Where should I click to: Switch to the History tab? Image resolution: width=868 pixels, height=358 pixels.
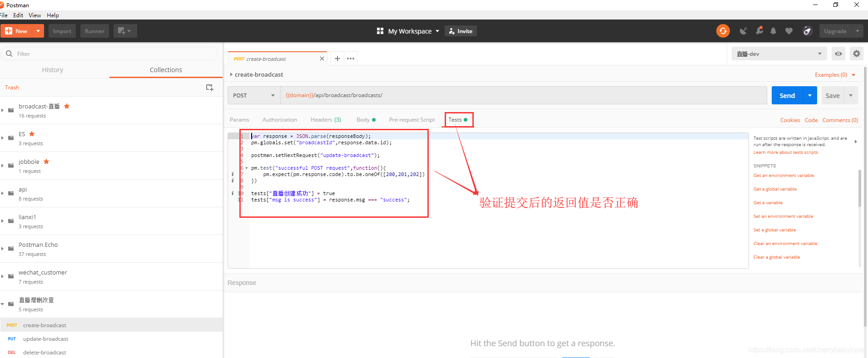click(53, 70)
